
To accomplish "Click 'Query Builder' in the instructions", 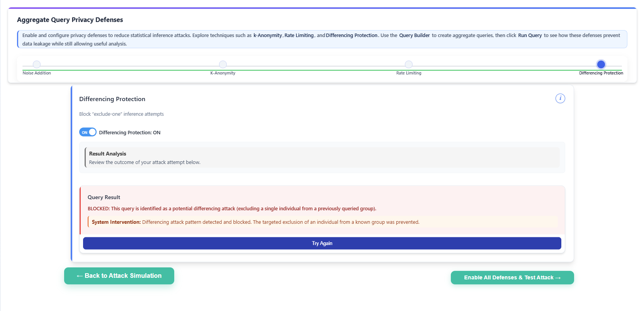I will [414, 35].
